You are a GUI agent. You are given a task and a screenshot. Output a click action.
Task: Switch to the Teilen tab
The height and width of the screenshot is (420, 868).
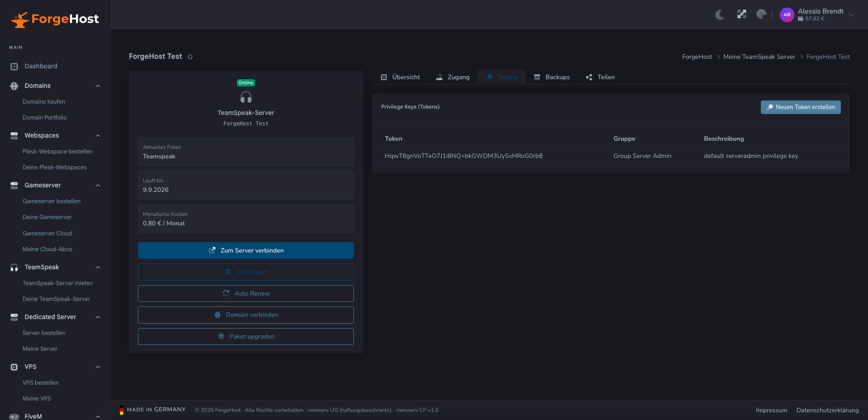click(x=600, y=77)
